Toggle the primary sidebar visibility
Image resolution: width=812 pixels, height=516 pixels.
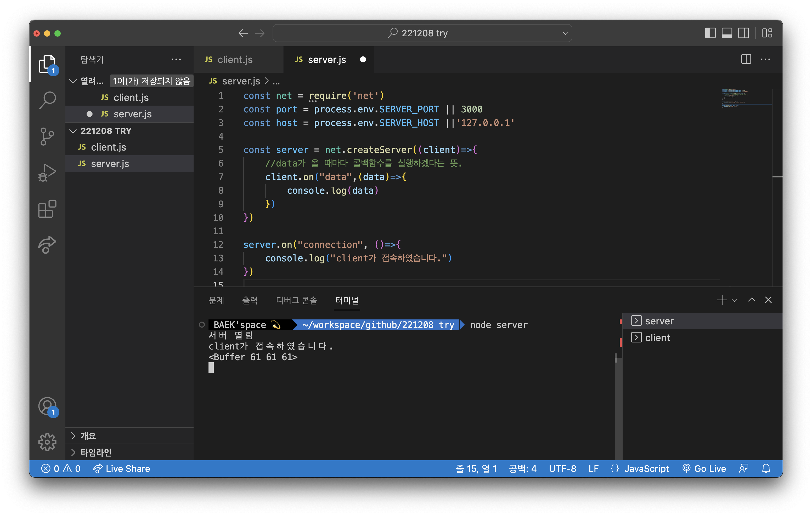pyautogui.click(x=710, y=33)
